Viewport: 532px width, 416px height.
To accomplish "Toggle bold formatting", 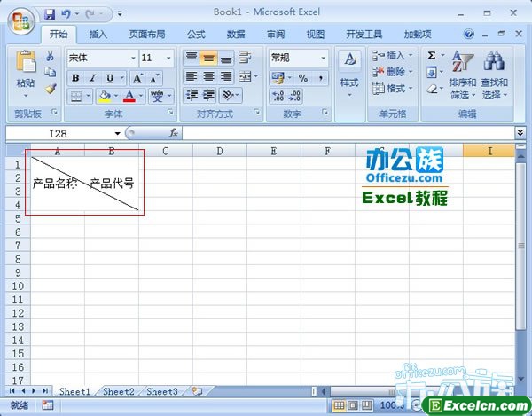I will click(75, 78).
